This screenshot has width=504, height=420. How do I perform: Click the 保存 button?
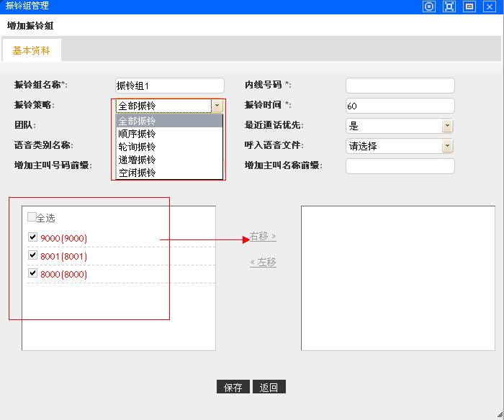coord(233,388)
